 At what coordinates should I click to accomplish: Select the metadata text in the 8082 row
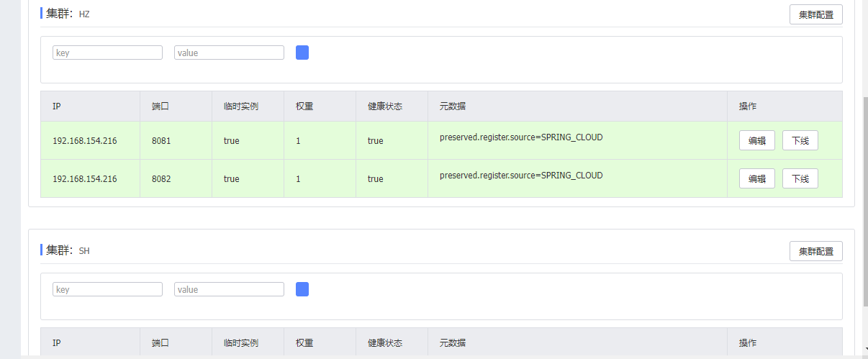point(521,176)
